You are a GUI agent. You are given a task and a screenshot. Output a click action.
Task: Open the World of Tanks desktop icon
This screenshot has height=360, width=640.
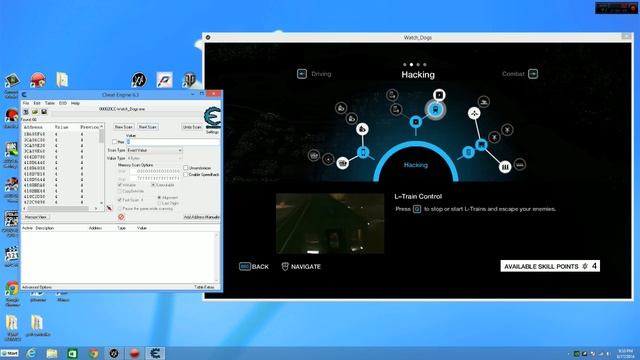coord(189,80)
